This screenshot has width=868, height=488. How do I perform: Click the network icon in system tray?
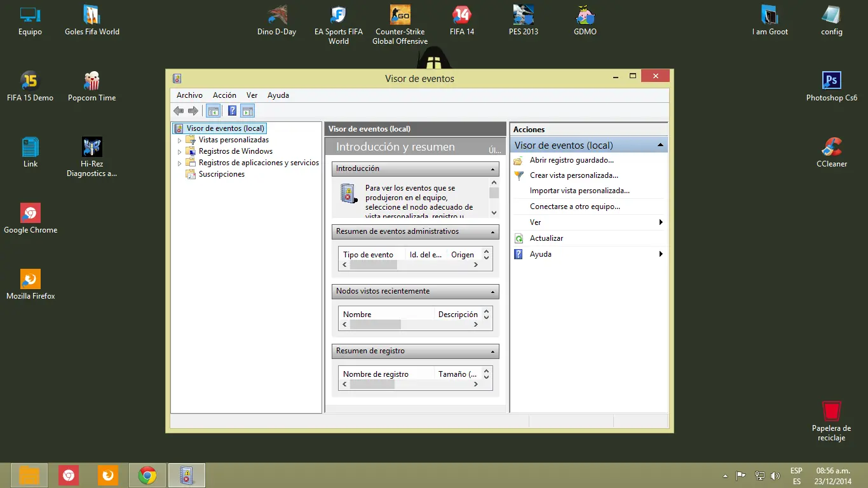click(759, 476)
